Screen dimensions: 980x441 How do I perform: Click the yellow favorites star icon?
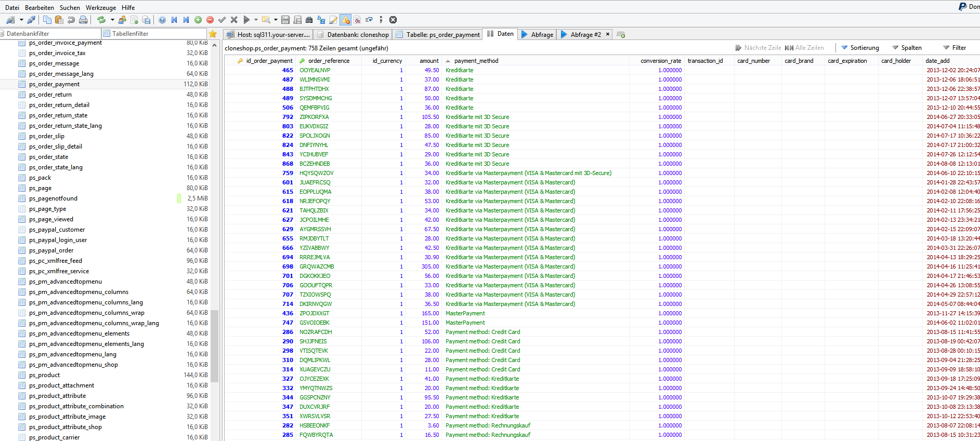[213, 34]
